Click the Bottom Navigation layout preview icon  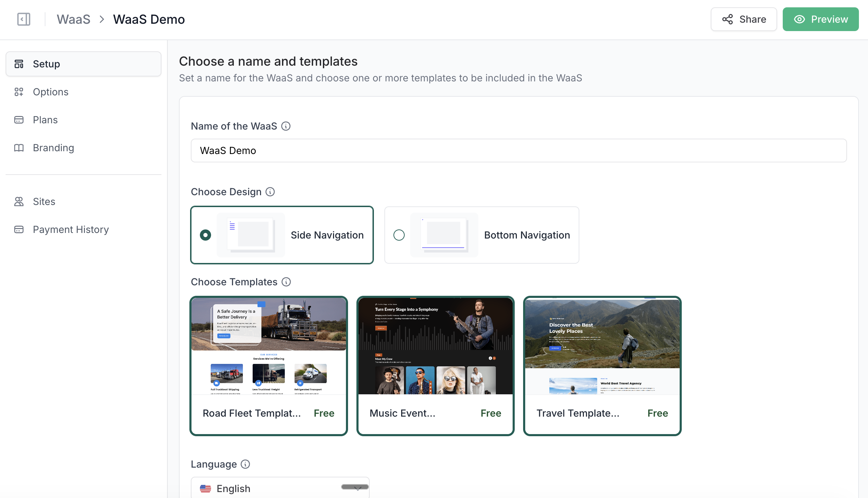[444, 235]
